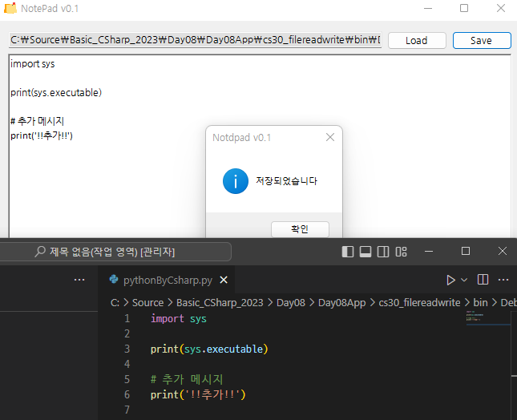Click the Load button in NotePad

417,41
